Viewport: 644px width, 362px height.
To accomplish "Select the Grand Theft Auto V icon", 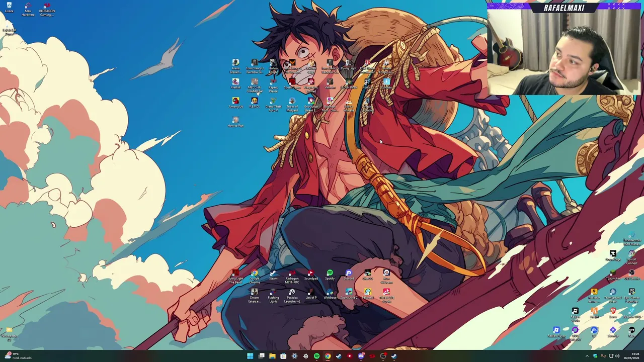I will tap(273, 105).
